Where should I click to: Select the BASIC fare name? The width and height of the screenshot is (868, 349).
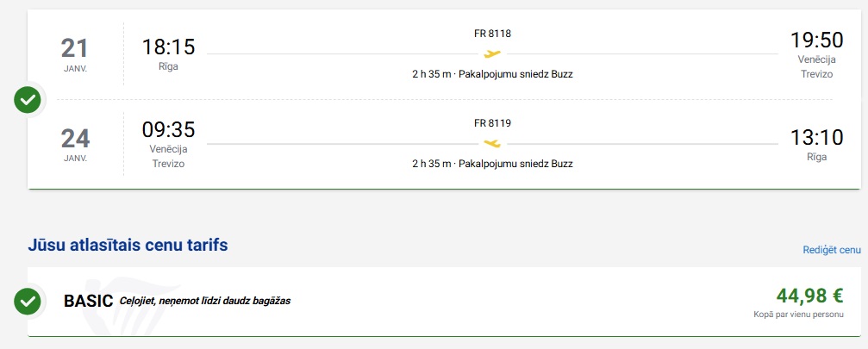coord(89,301)
